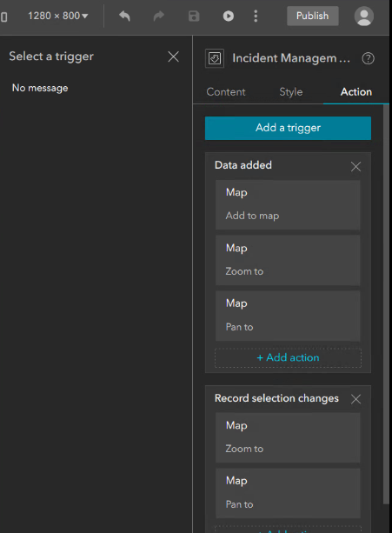Open the user account avatar
This screenshot has height=533, width=392.
(x=364, y=16)
